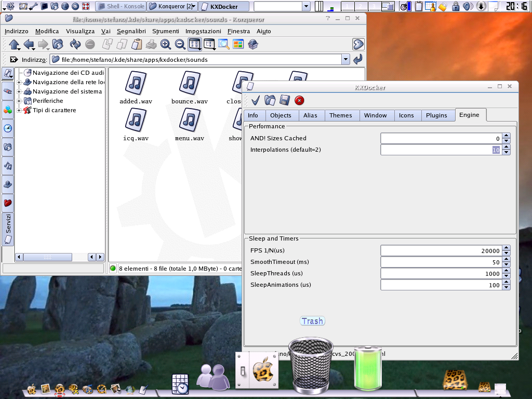Screen dimensions: 532x399
Task: Open the Konqueror [2] taskbar group dropdown
Action: pos(194,6)
